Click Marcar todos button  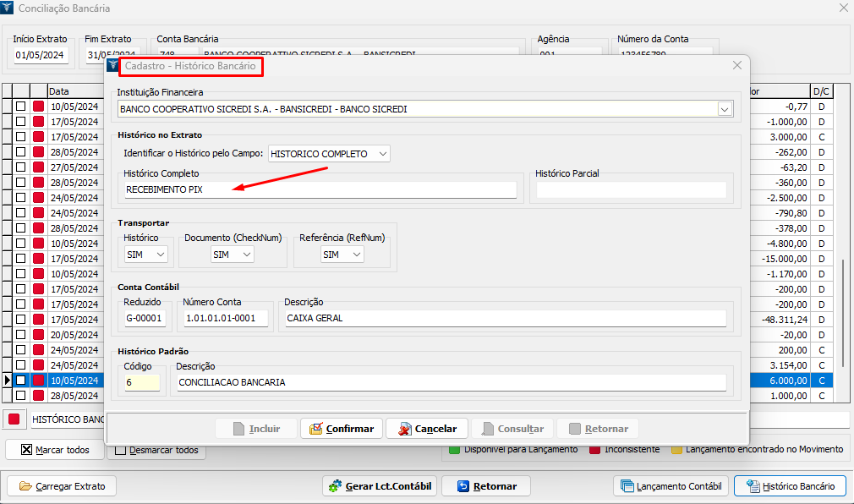56,450
